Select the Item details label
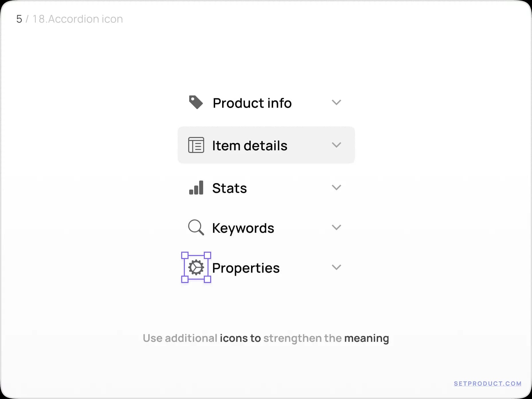This screenshot has width=532, height=399. click(249, 145)
